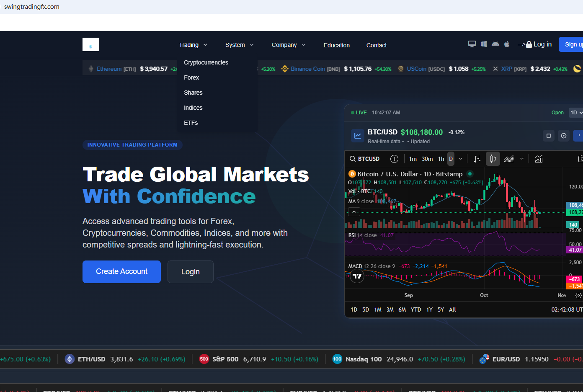Set chart range to 1D
Image resolution: width=583 pixels, height=392 pixels.
point(354,309)
